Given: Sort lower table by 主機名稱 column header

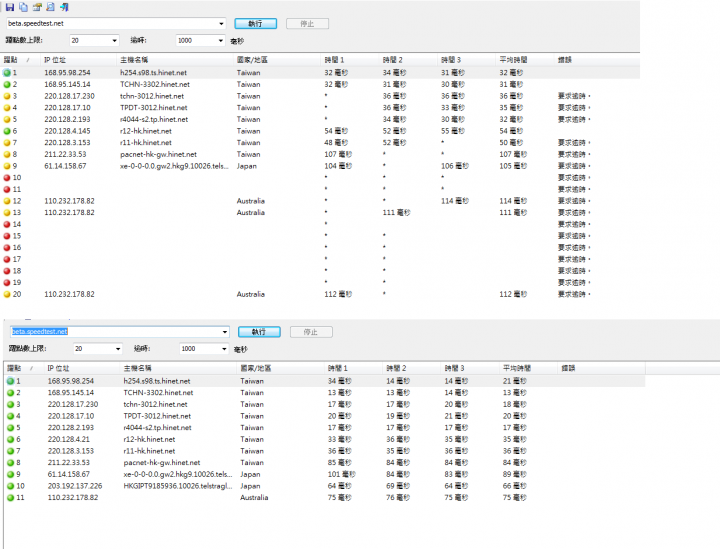Looking at the screenshot, I should [x=179, y=368].
